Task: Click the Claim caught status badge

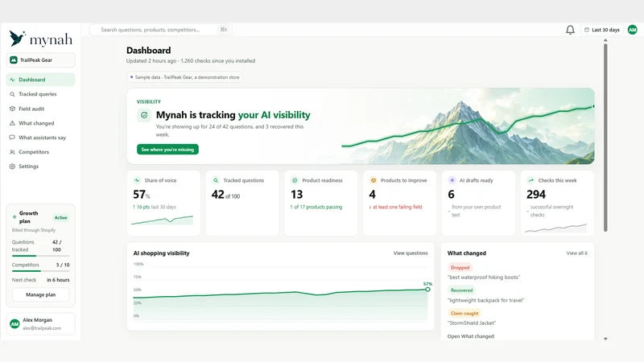Action: [464, 313]
